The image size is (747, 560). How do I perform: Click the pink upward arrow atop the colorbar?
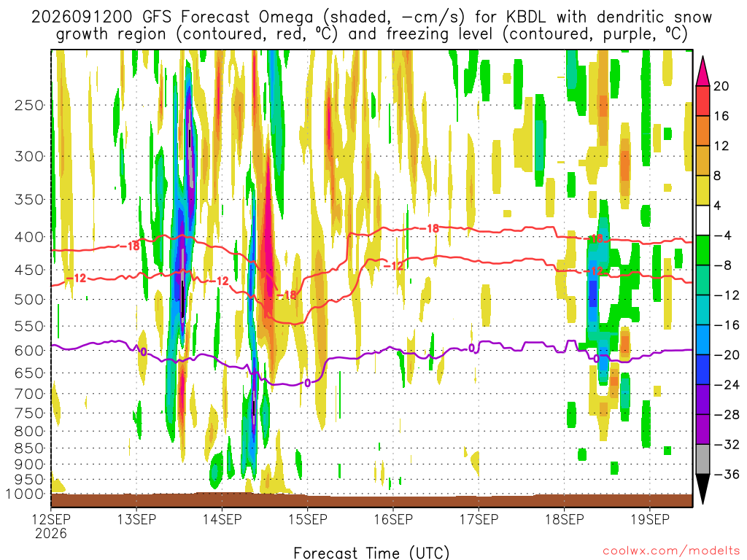click(703, 71)
